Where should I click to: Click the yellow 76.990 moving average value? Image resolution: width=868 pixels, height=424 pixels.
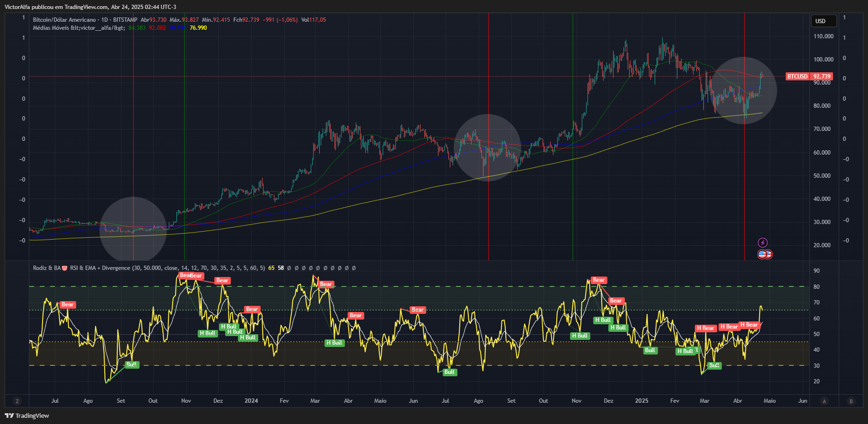click(x=198, y=28)
